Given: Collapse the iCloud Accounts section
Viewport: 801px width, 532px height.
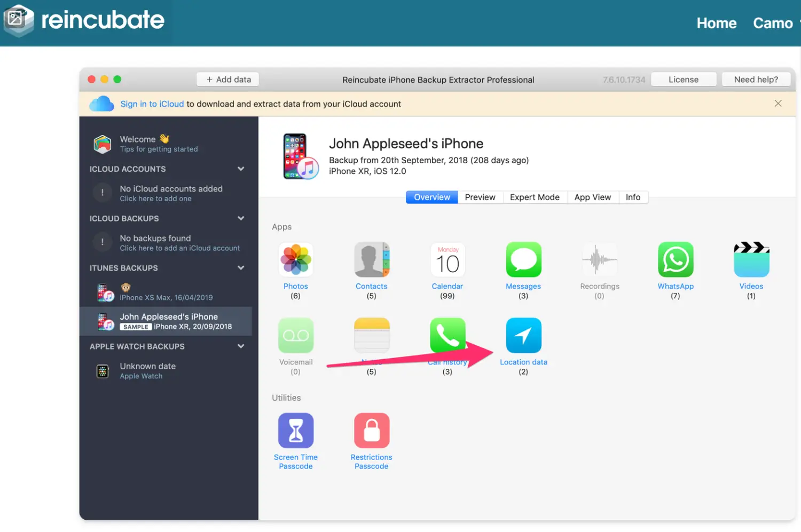Looking at the screenshot, I should coord(241,169).
